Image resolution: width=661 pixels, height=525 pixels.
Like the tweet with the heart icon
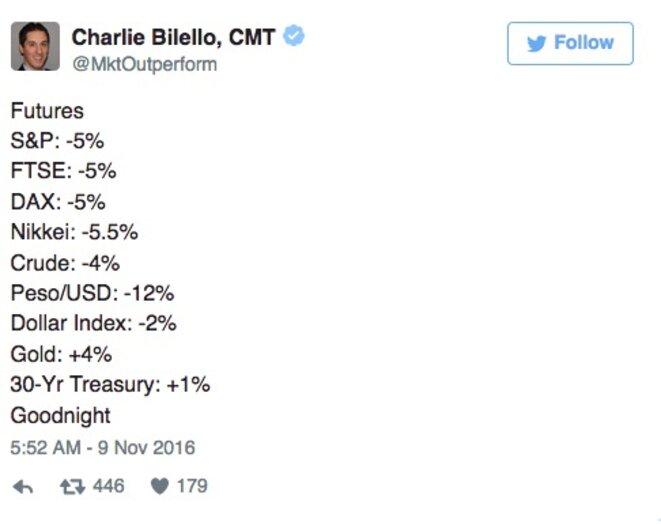[x=160, y=487]
